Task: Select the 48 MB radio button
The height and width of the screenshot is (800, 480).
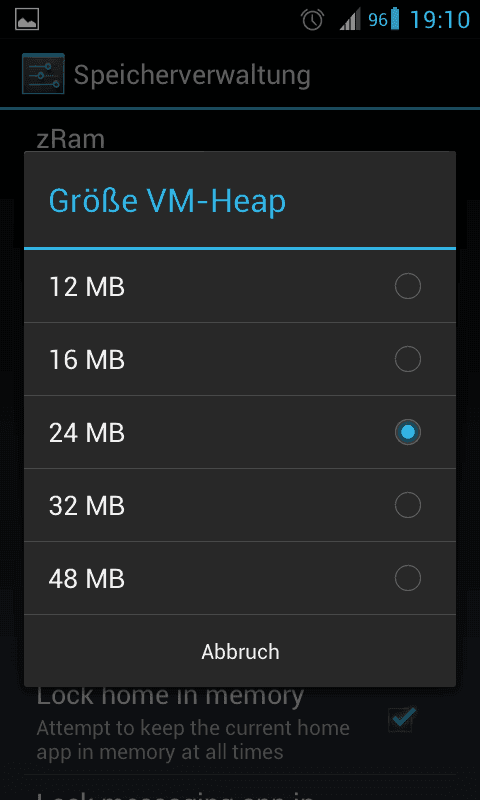Action: [x=408, y=578]
